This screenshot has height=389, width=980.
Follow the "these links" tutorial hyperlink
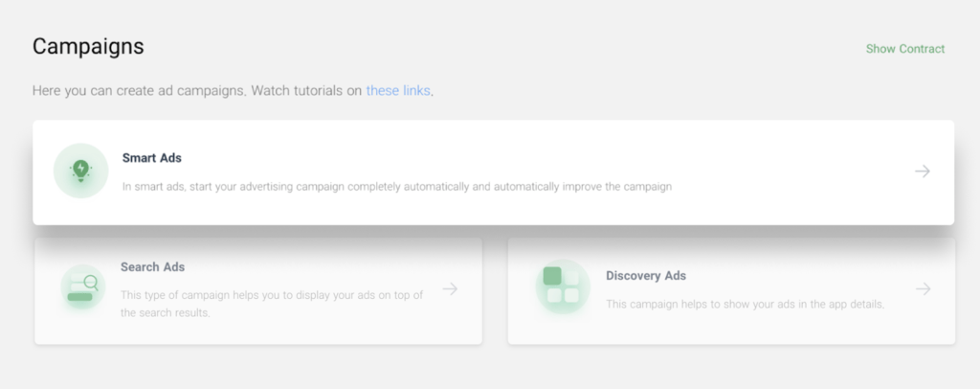click(398, 91)
